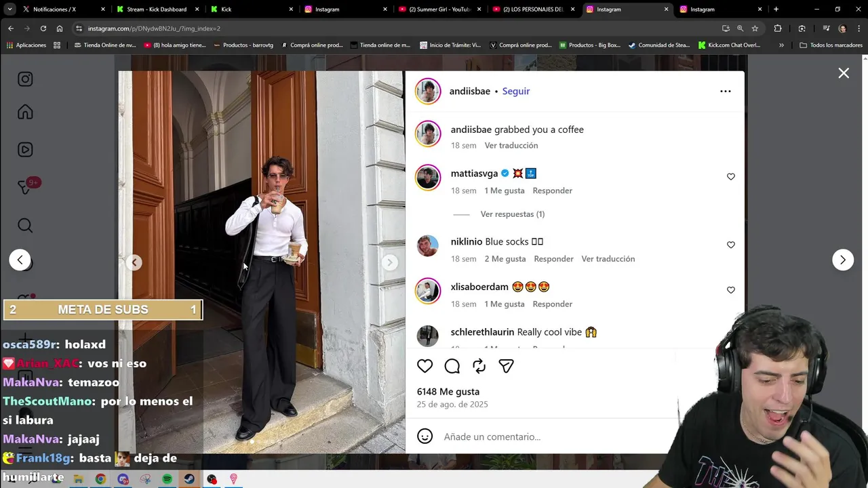Like the post with the heart icon

tap(425, 366)
